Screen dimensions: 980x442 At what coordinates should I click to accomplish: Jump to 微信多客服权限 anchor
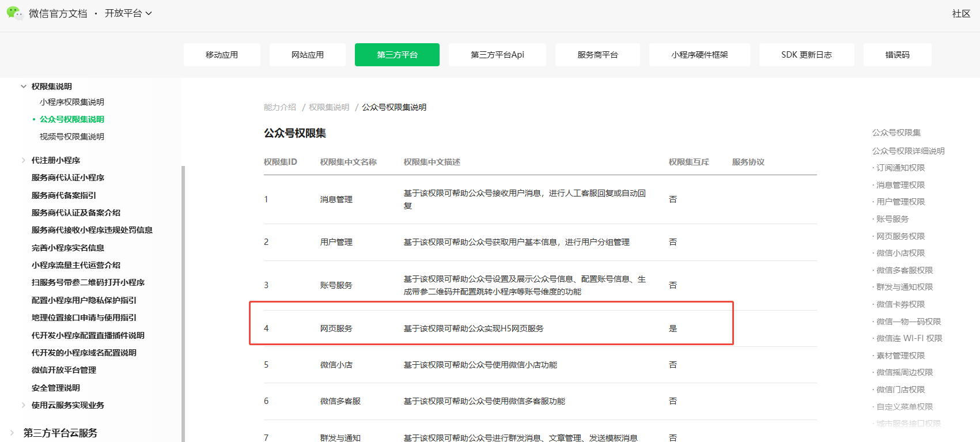pos(905,270)
